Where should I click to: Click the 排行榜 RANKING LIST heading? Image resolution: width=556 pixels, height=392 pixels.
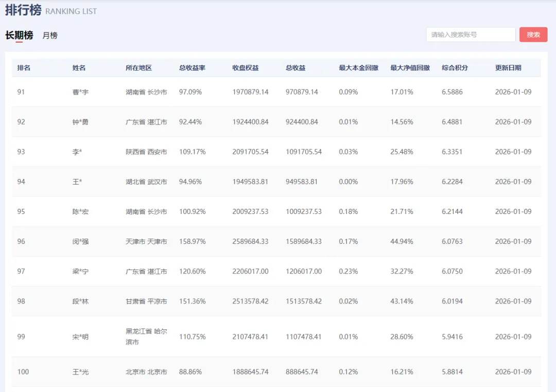click(x=51, y=10)
